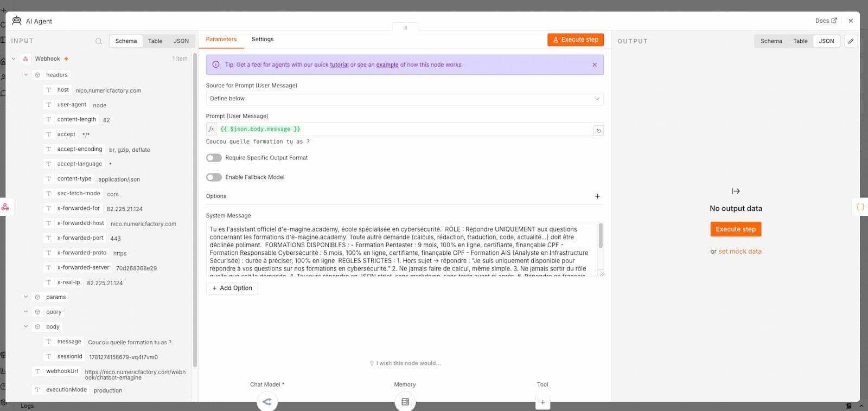Select JSON view in INPUT panel
Image resolution: width=868 pixels, height=411 pixels.
point(181,41)
